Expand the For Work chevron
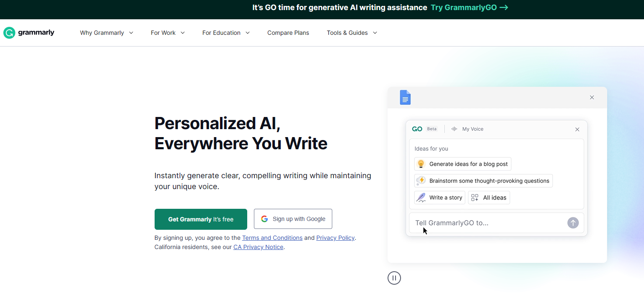 point(183,33)
